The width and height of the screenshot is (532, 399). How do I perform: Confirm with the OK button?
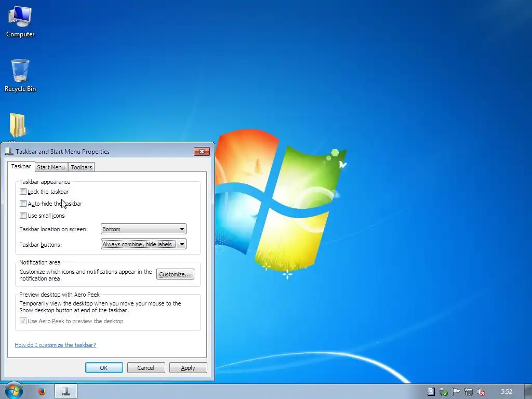pos(104,368)
